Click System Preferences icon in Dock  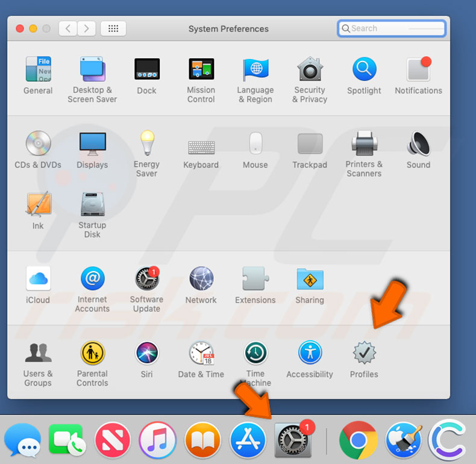(293, 440)
